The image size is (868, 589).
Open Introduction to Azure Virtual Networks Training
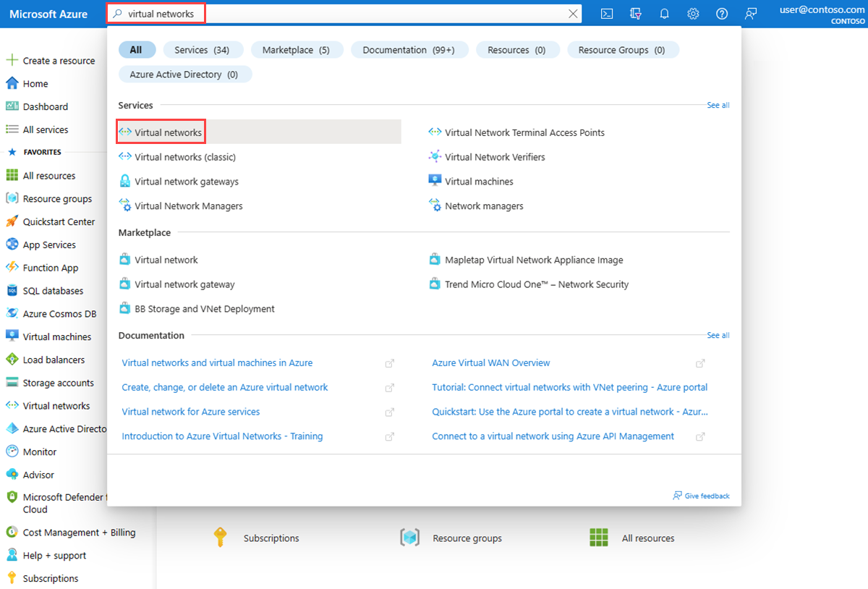[222, 436]
